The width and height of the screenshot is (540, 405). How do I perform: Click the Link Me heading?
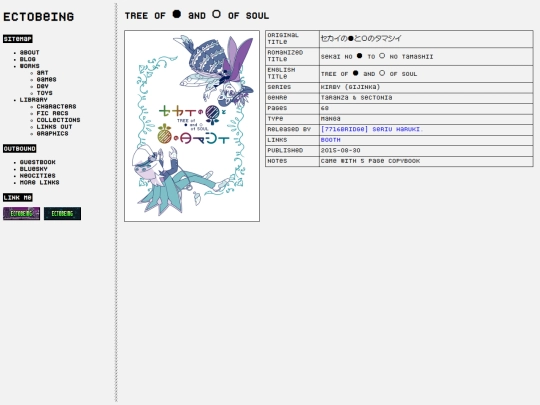click(18, 197)
